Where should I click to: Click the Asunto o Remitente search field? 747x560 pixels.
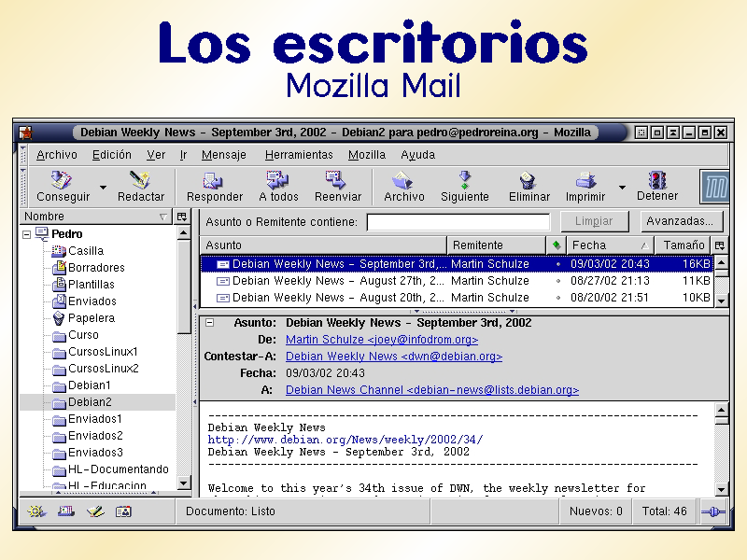click(458, 222)
